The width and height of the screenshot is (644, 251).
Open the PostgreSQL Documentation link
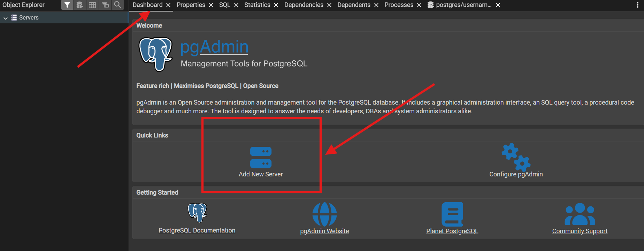coord(197,230)
